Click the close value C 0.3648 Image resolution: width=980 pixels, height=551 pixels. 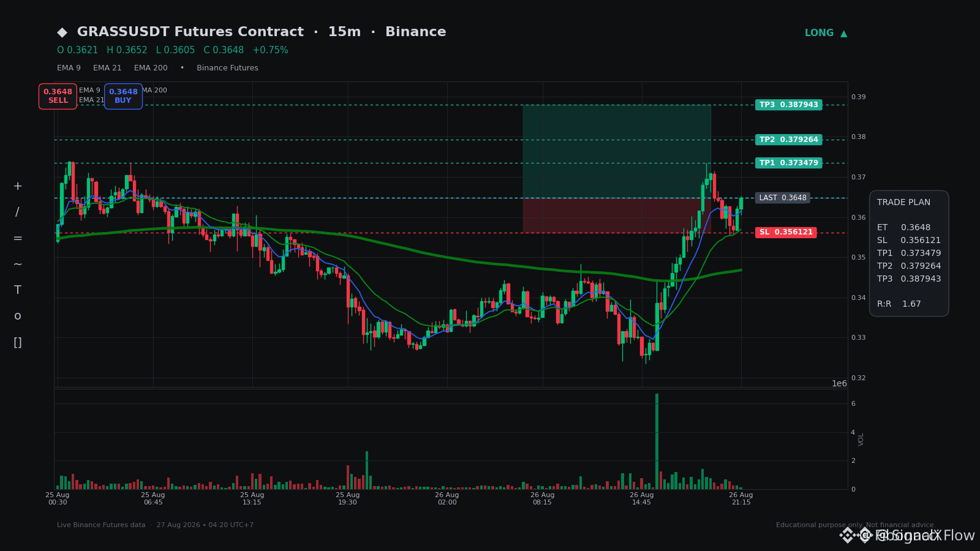pyautogui.click(x=224, y=50)
